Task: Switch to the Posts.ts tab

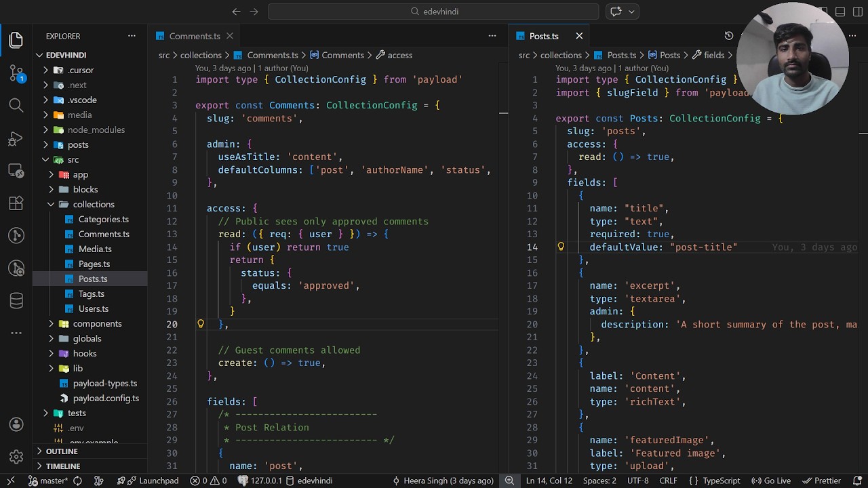Action: tap(544, 36)
